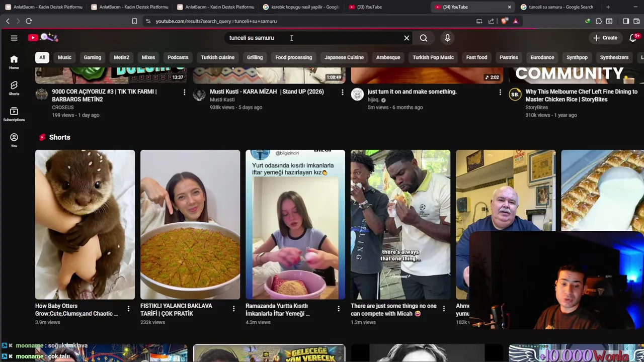
Task: Switch to kerebic kopugu Google tab
Action: click(x=300, y=7)
